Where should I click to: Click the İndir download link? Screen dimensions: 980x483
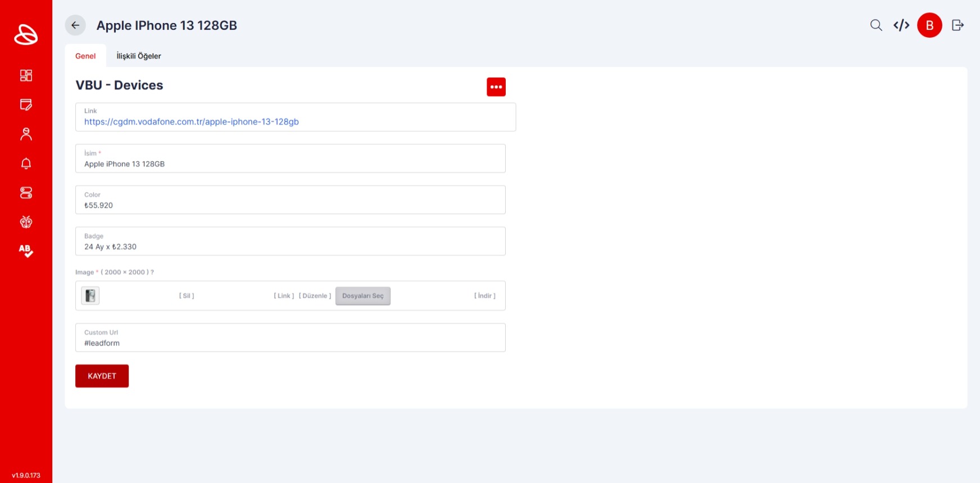click(484, 296)
